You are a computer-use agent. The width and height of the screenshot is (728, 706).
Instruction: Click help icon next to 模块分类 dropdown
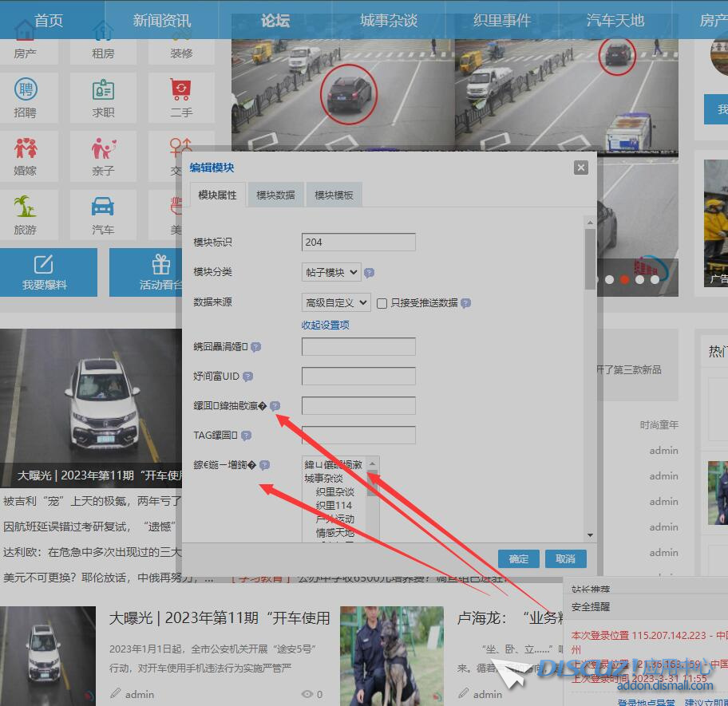point(369,273)
